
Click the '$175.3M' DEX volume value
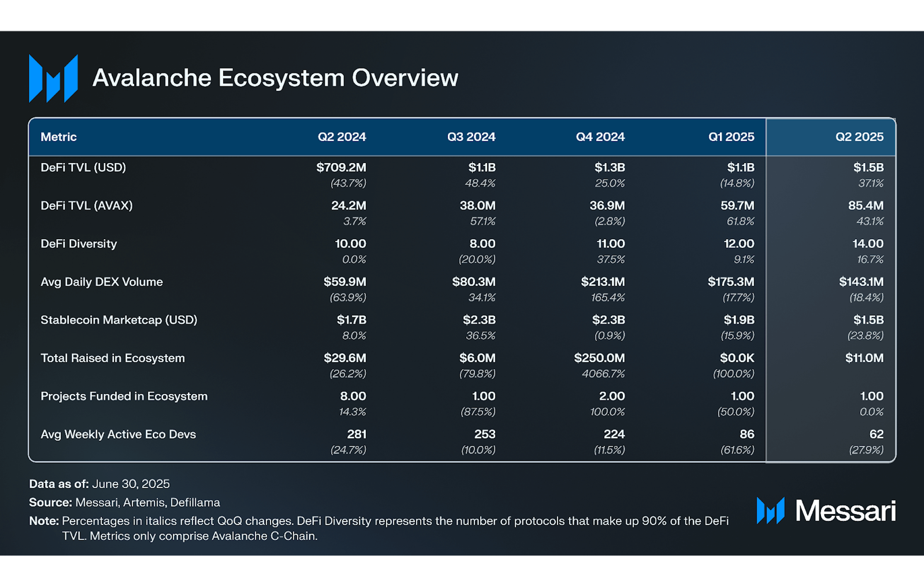point(731,282)
